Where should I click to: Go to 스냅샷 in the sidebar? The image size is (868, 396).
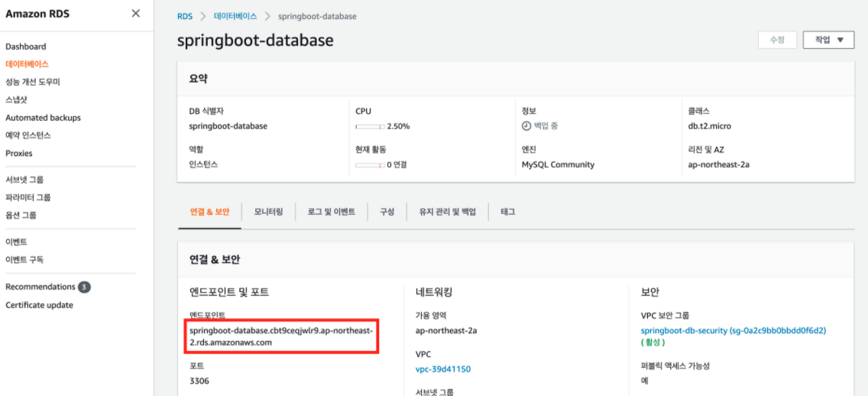click(x=16, y=99)
